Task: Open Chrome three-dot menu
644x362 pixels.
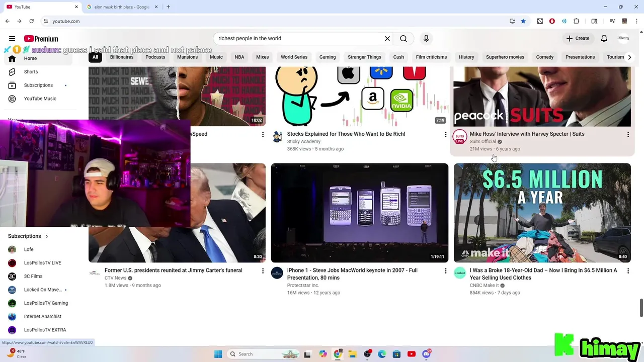Action: 636,21
